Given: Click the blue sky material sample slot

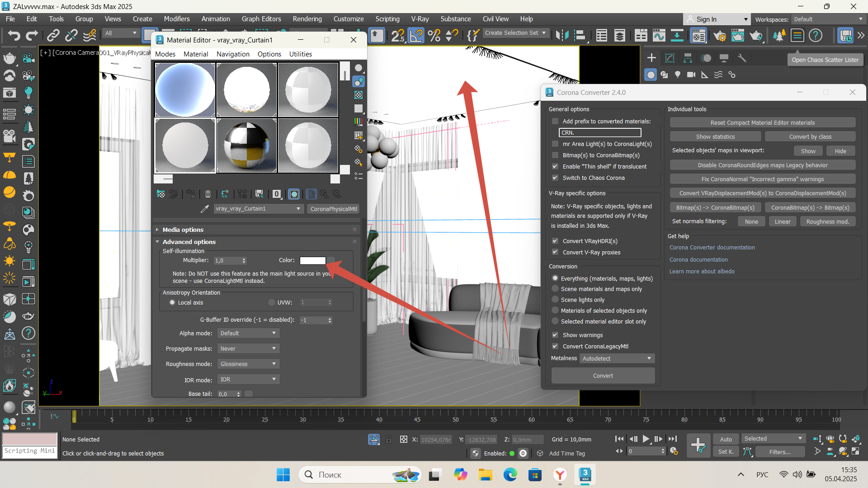Looking at the screenshot, I should coord(185,90).
